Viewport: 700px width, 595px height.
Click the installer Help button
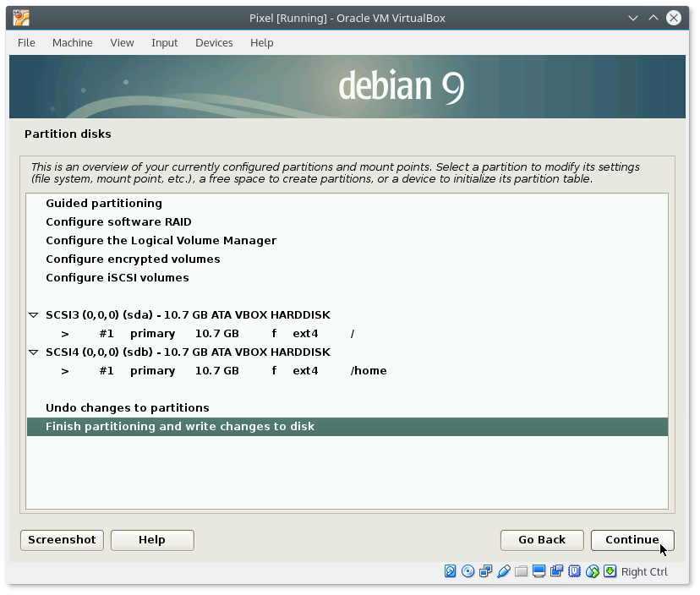coord(152,540)
